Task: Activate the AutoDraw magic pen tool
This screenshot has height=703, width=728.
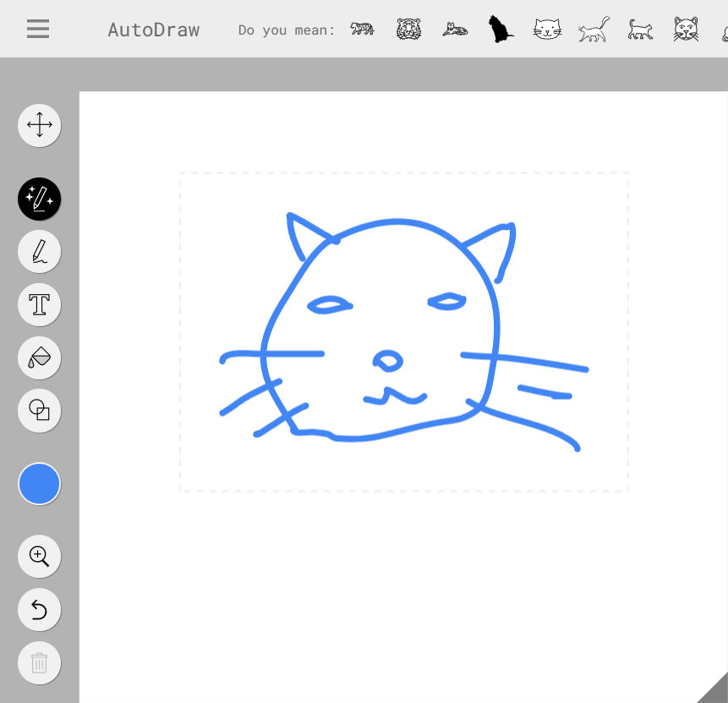Action: [40, 199]
